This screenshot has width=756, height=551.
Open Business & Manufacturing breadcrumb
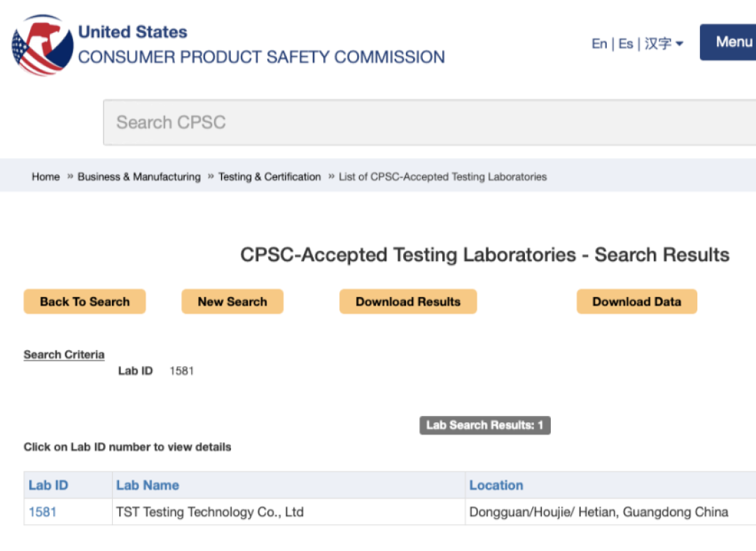click(139, 176)
